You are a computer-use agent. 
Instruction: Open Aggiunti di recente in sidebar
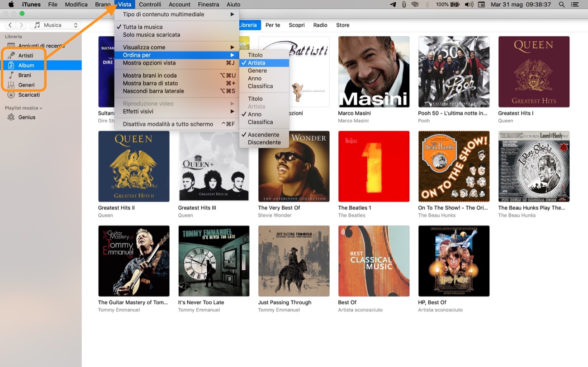[41, 46]
